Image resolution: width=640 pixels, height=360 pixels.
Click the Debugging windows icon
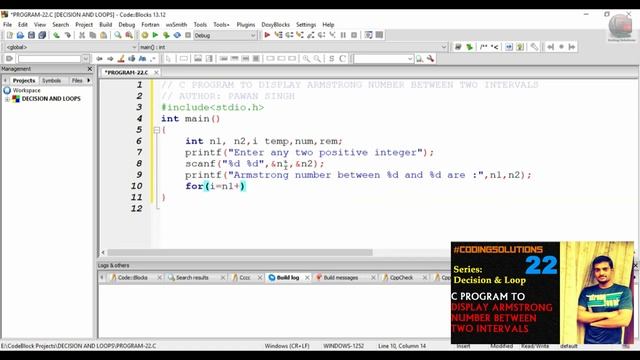pyautogui.click(x=369, y=36)
